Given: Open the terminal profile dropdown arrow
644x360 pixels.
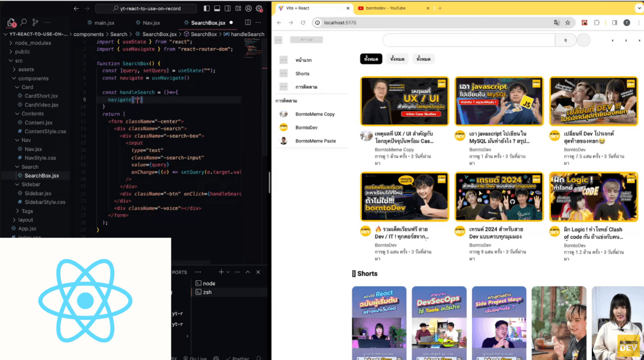Looking at the screenshot, I should click(x=228, y=272).
